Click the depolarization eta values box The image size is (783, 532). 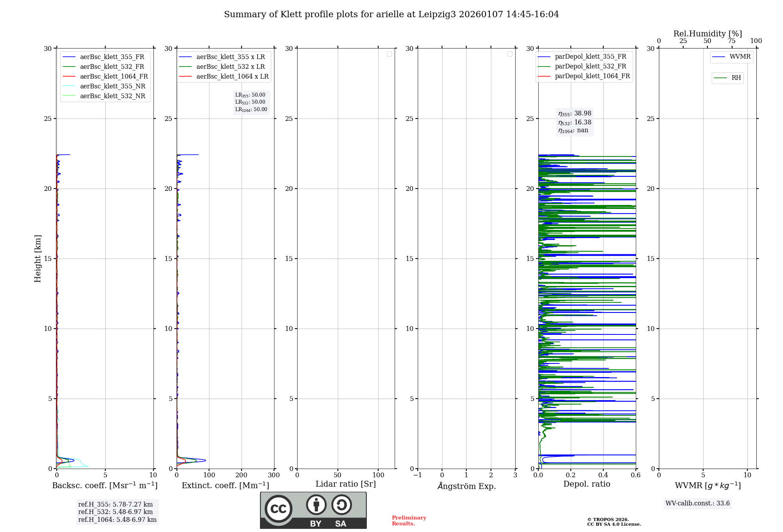click(574, 122)
